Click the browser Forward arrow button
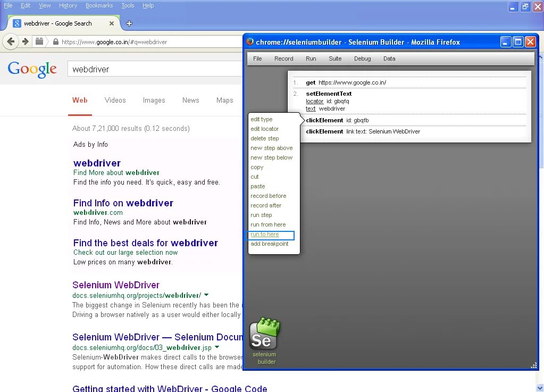544x392 pixels. coord(26,41)
